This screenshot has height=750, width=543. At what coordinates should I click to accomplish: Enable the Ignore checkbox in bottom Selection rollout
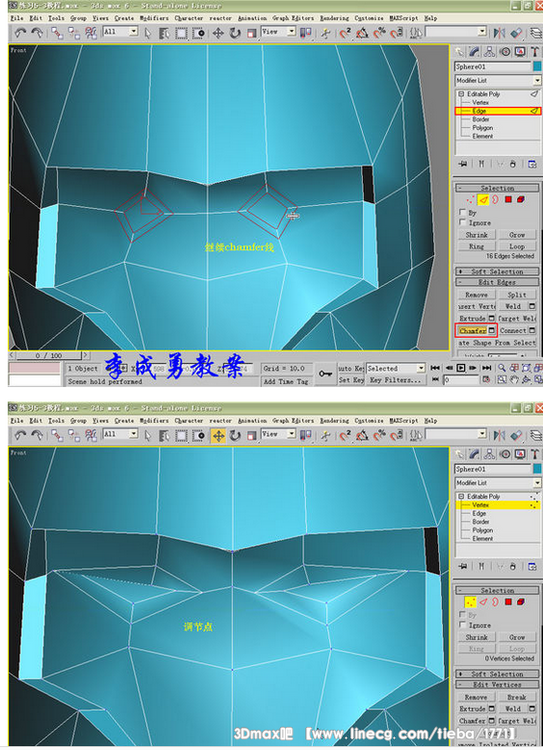tap(462, 625)
